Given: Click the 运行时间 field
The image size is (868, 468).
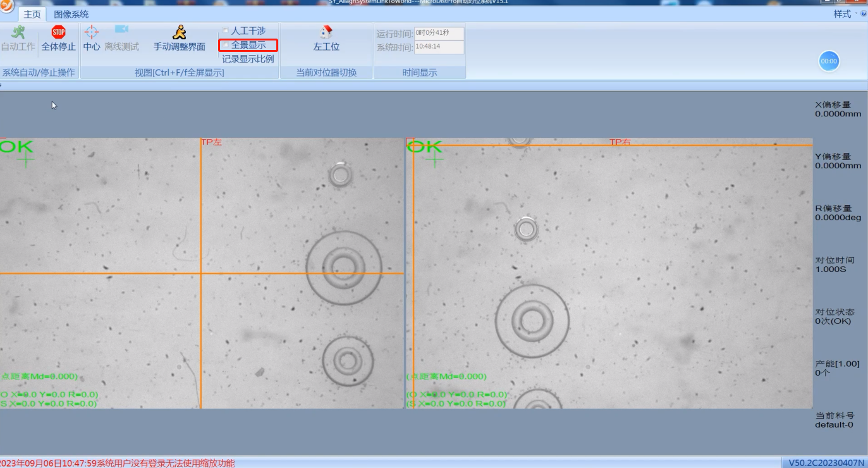Looking at the screenshot, I should pyautogui.click(x=439, y=34).
